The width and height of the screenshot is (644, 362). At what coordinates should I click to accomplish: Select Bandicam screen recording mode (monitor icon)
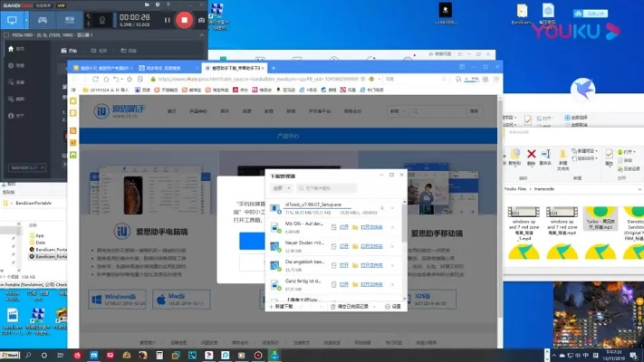(12, 20)
